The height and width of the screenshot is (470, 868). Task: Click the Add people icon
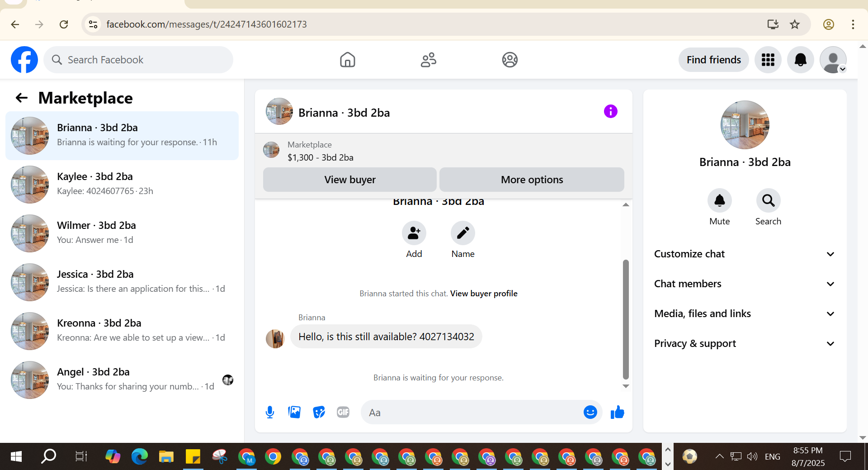point(414,233)
